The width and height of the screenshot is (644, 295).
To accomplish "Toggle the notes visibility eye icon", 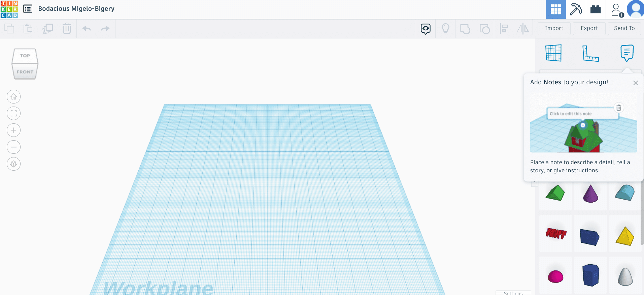I will [x=426, y=29].
